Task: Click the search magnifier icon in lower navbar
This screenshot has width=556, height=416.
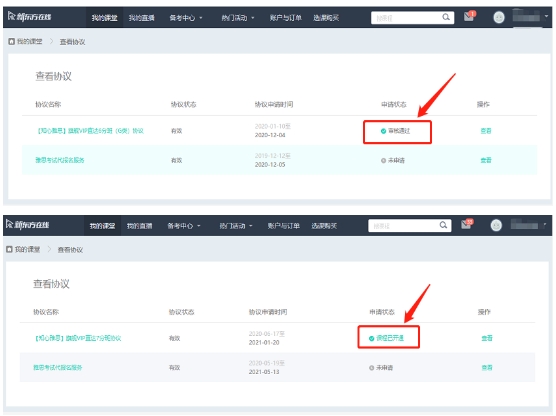Action: coord(443,225)
